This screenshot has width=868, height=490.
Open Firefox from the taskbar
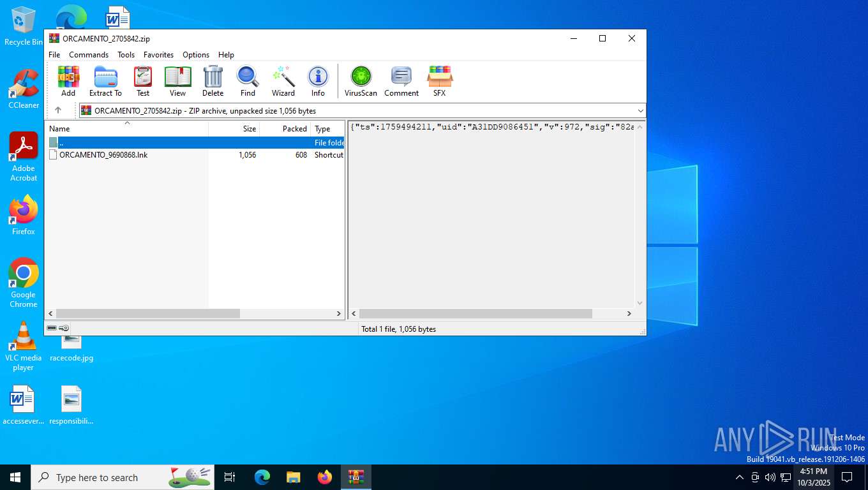click(325, 477)
